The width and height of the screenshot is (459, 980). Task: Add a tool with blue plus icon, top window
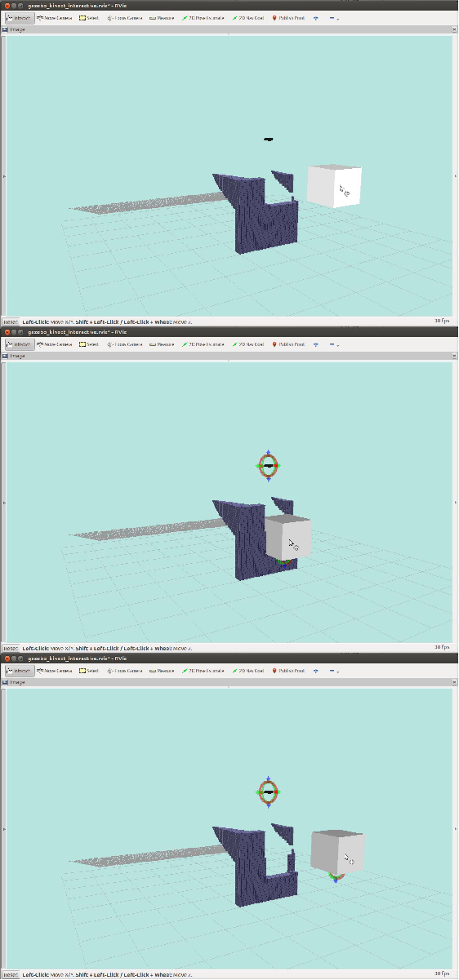(316, 17)
